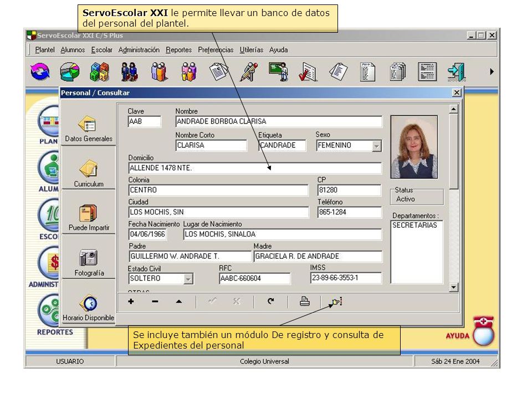Click the Fecha Nacimiento field 04/06/1966
This screenshot has height=399, width=532.
click(x=147, y=234)
